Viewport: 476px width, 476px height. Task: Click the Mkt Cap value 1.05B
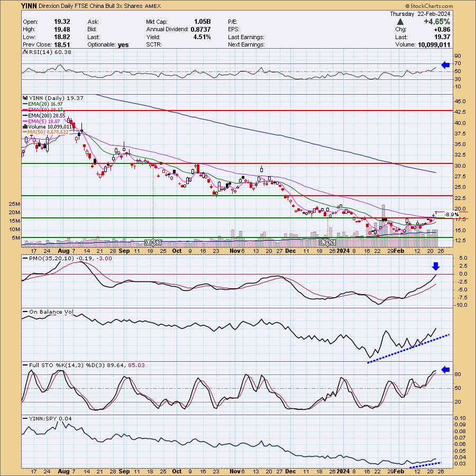coord(203,22)
